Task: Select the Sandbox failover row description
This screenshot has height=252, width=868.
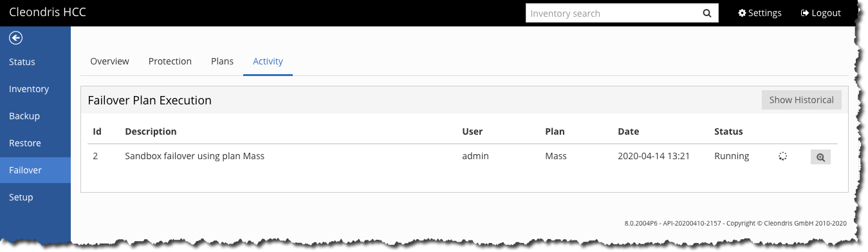Action: click(x=195, y=156)
